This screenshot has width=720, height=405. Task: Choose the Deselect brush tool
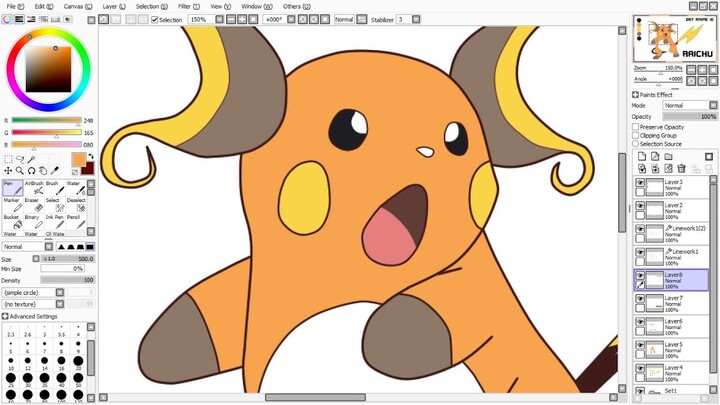click(x=76, y=205)
